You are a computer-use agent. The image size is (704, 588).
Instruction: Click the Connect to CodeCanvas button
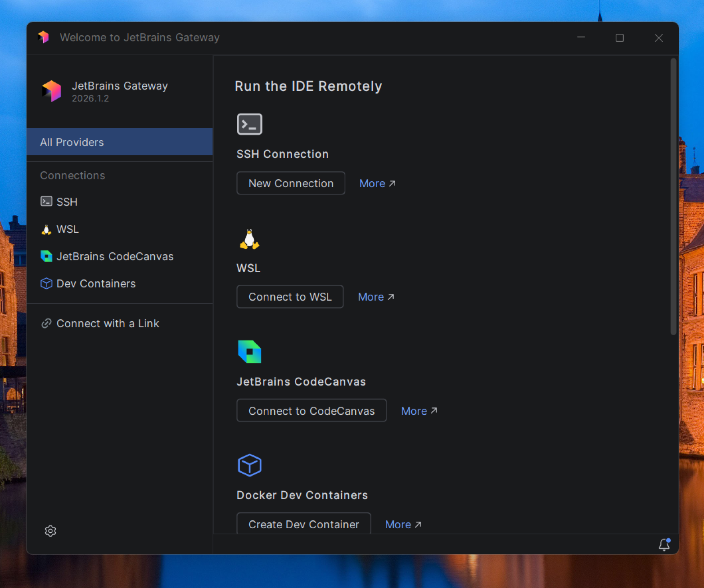[x=312, y=411]
